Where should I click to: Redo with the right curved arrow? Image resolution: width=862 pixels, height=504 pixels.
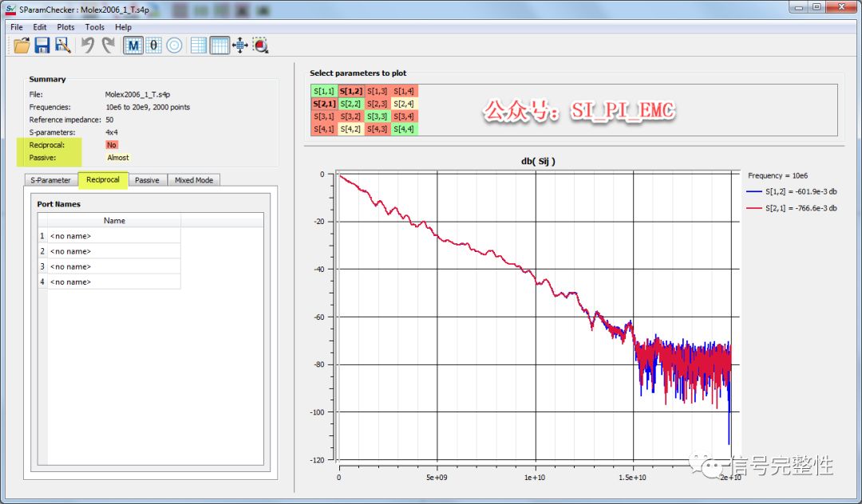[109, 45]
